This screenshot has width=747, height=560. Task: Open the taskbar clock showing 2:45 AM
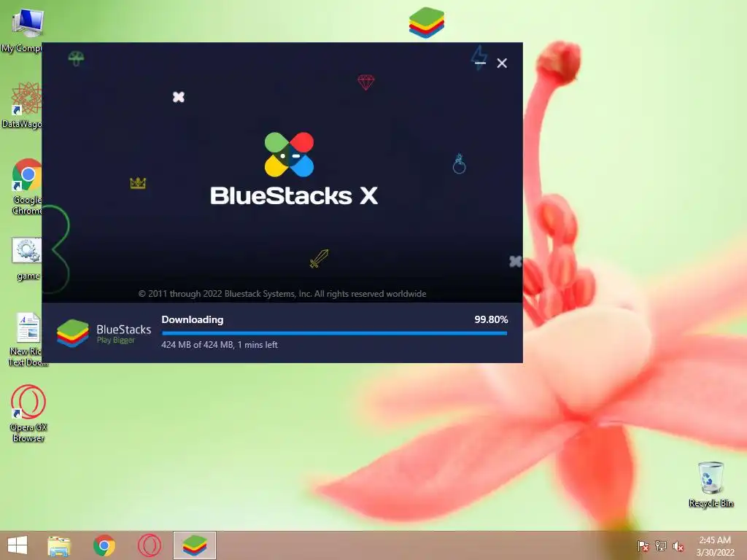click(x=715, y=545)
